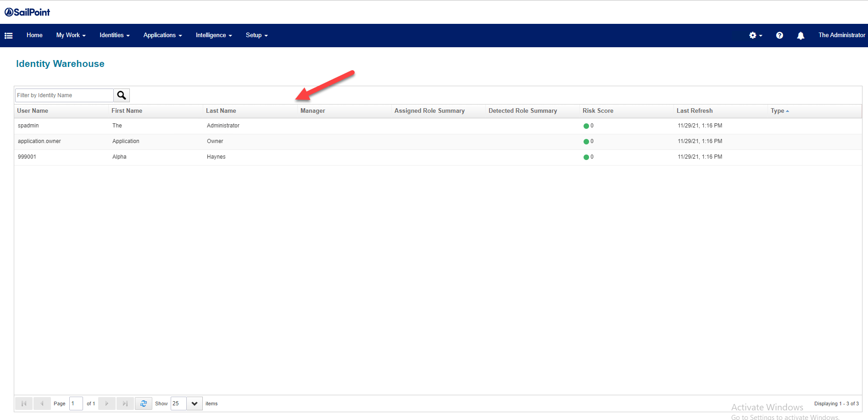Sort by Detected Role Summary column
The height and width of the screenshot is (420, 868).
point(533,111)
